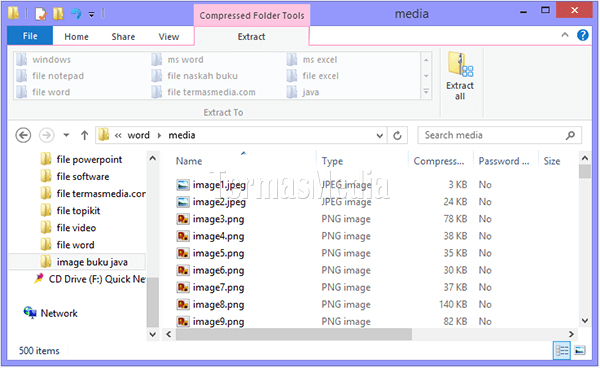Click the image9.png file icon
Screen dimensions: 600x368
pos(183,322)
